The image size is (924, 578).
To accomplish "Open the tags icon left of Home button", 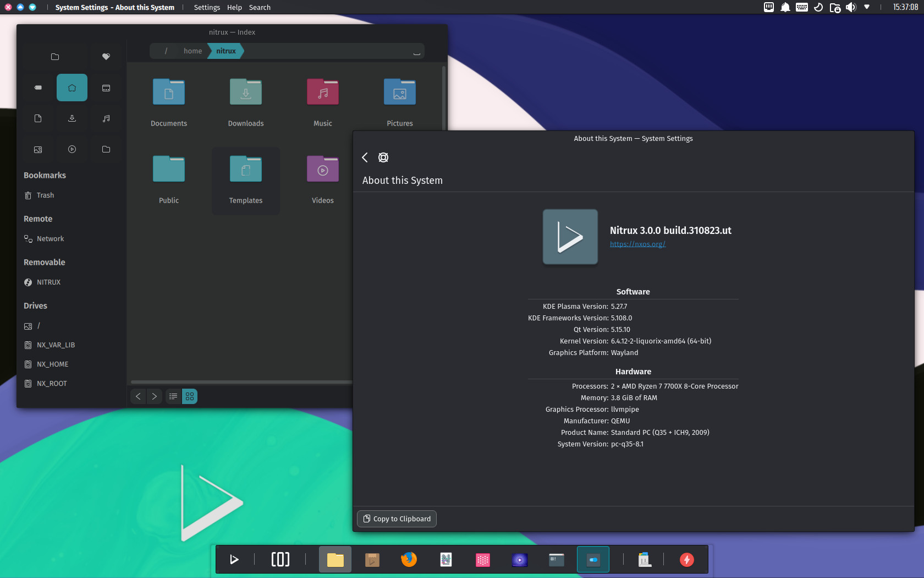I will 38,88.
